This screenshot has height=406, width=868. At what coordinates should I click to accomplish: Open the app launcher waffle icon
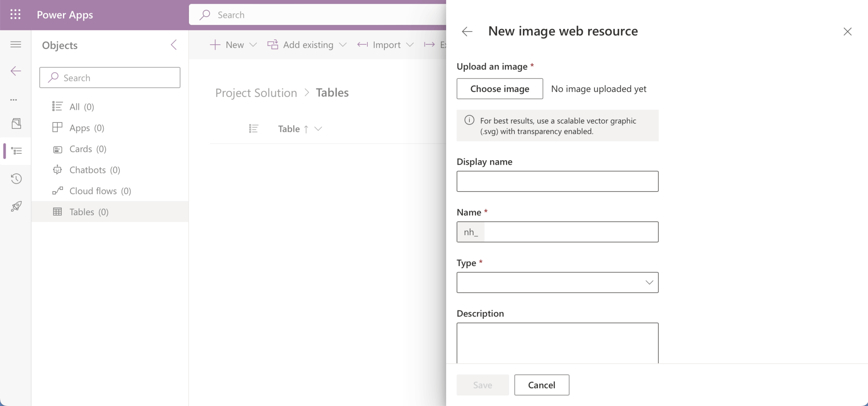15,15
